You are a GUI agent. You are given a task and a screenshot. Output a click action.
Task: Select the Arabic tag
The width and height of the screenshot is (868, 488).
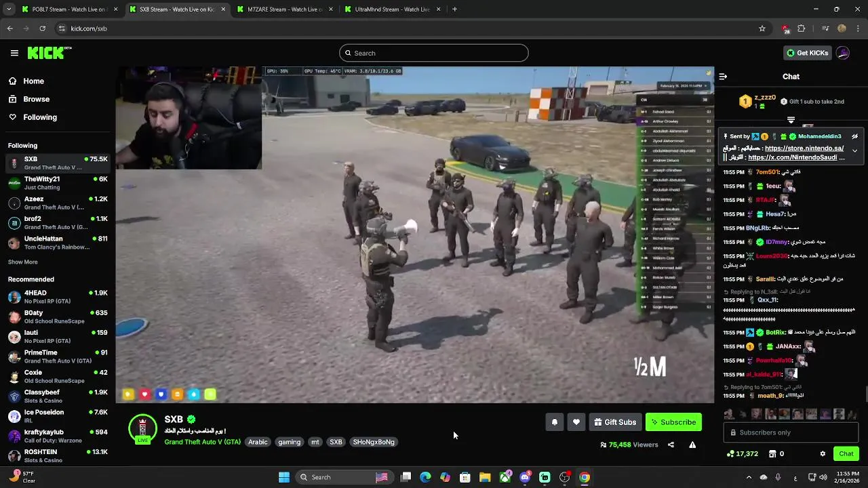coord(258,442)
